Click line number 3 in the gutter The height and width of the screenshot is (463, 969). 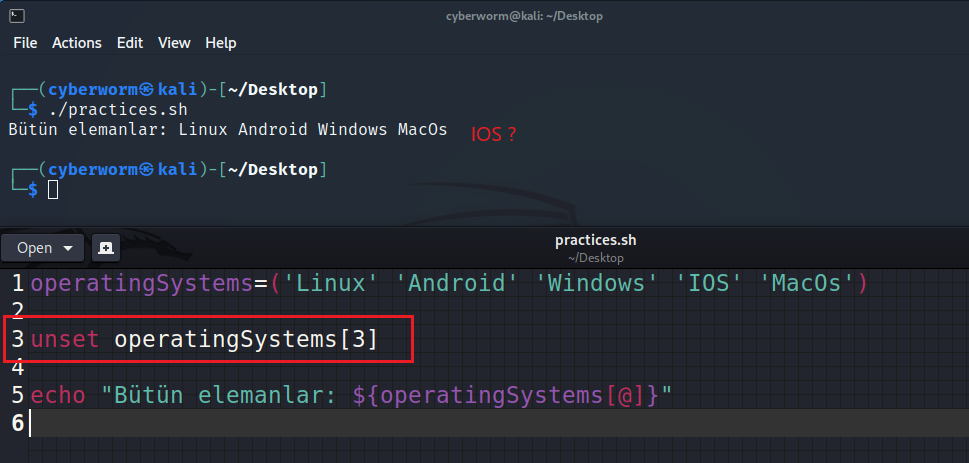pos(17,339)
